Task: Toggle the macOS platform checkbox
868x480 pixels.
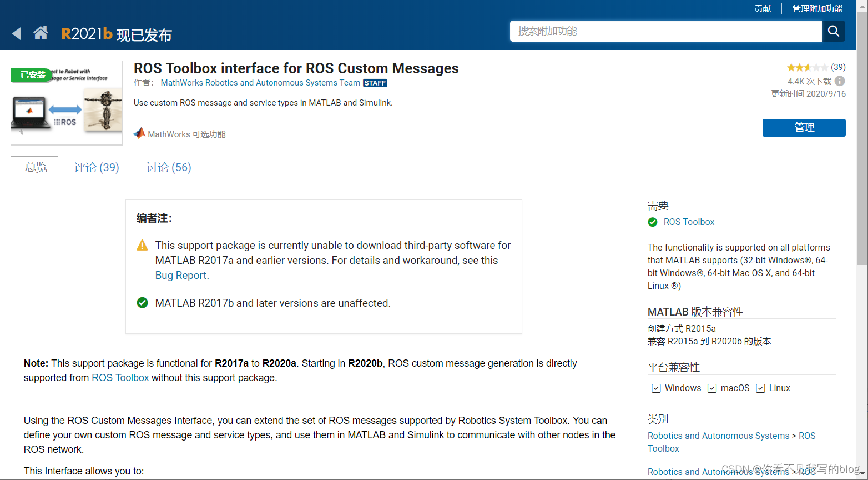Action: 712,388
